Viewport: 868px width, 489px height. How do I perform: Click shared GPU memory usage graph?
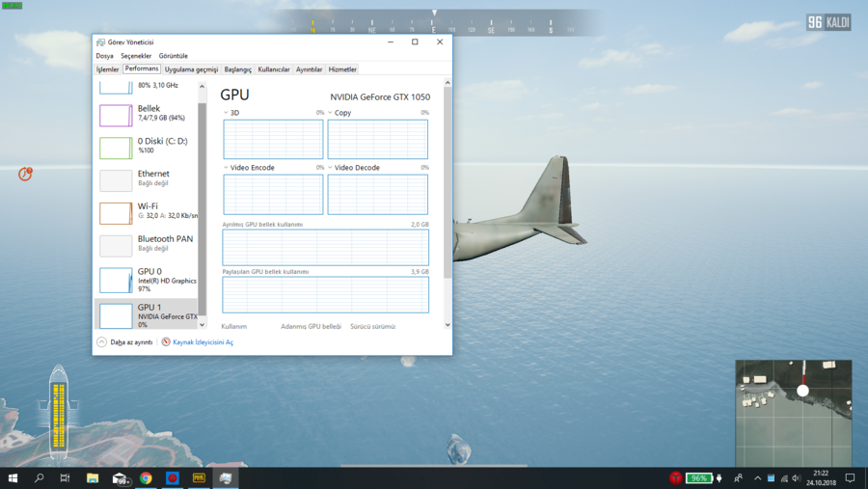click(x=326, y=294)
